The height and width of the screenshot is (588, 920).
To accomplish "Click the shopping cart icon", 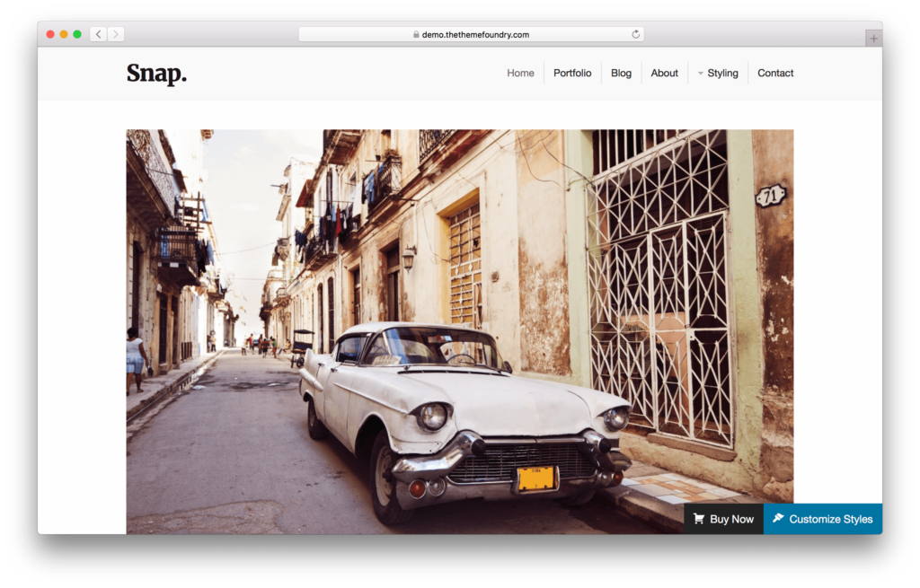I will click(x=698, y=519).
